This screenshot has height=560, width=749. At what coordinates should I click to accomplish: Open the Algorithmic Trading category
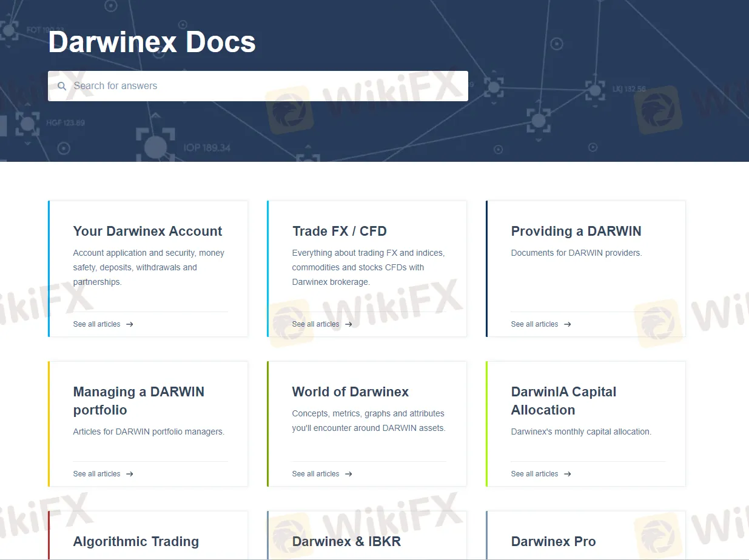click(136, 541)
